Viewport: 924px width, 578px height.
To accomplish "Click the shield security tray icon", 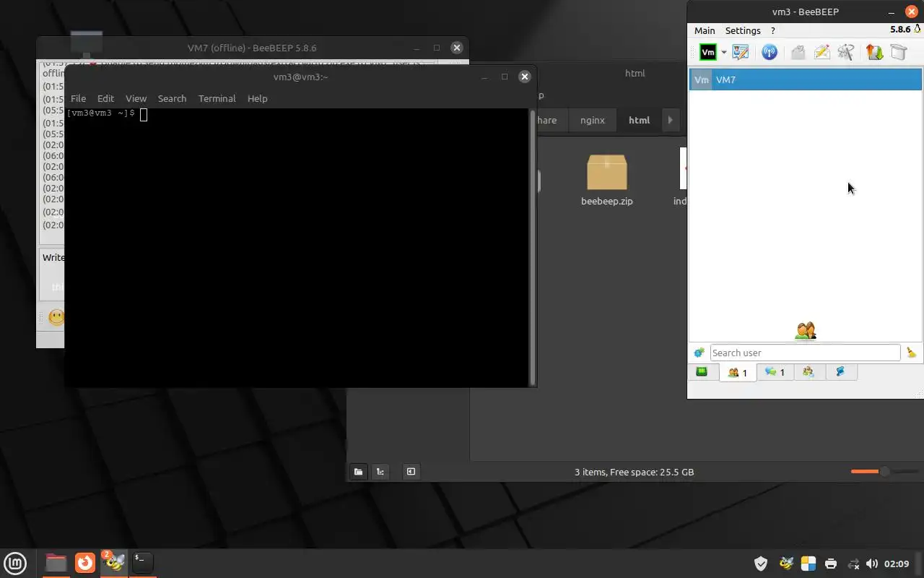I will point(760,564).
